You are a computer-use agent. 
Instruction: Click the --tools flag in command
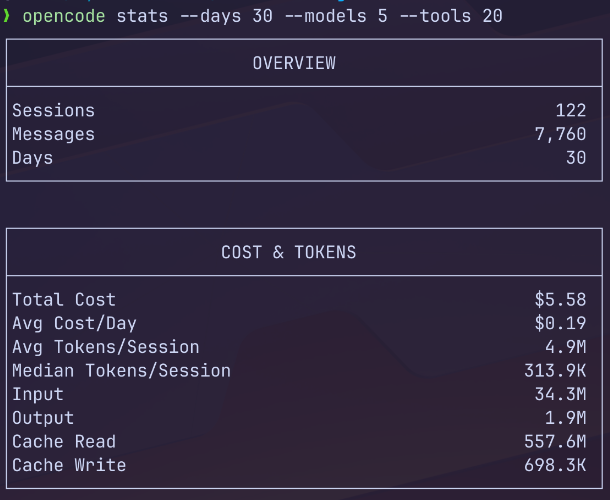pos(436,16)
